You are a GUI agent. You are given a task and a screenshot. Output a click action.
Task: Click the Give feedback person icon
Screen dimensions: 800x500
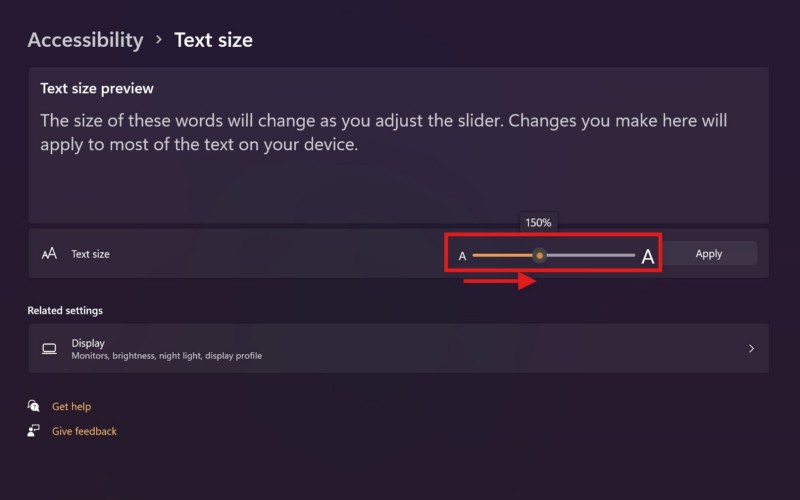pyautogui.click(x=34, y=431)
